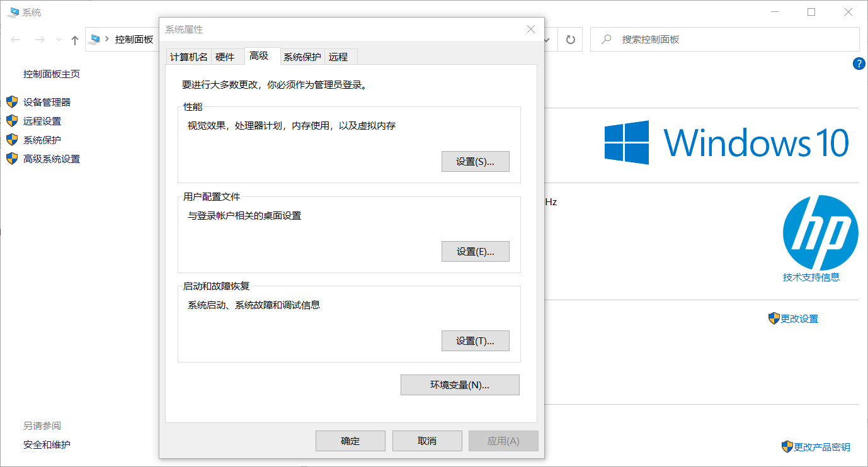The height and width of the screenshot is (467, 868).
Task: Open recent locations dropdown arrow
Action: pyautogui.click(x=59, y=40)
